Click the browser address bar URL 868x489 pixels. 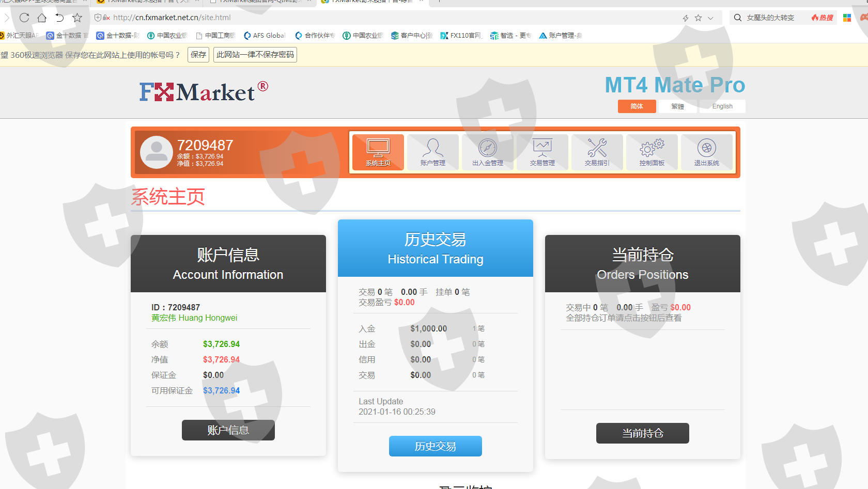(x=172, y=18)
